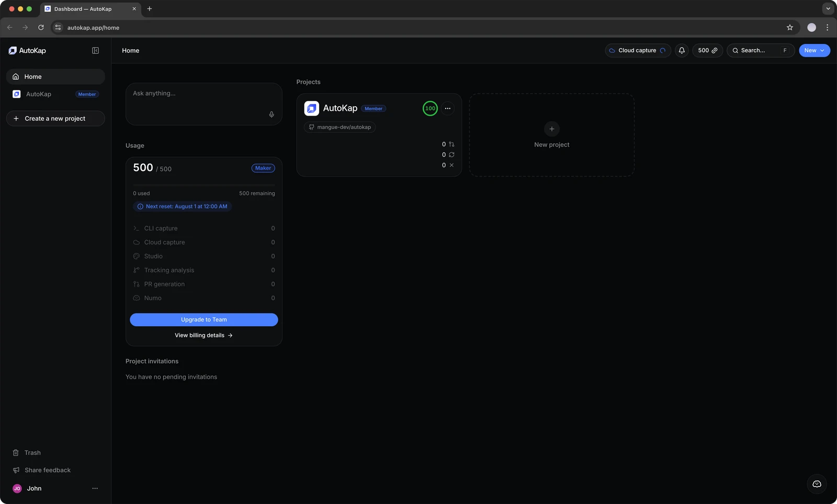Open View billing details link
The image size is (837, 504).
point(204,336)
